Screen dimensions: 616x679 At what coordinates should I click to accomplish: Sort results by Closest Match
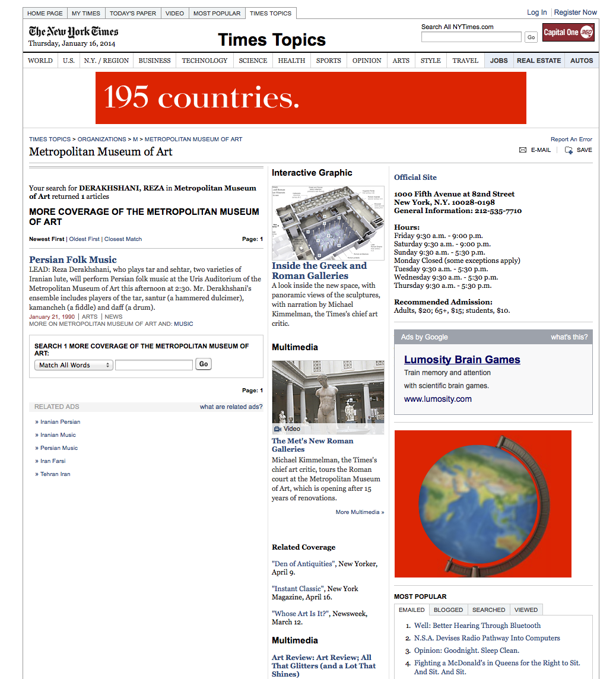click(x=123, y=239)
